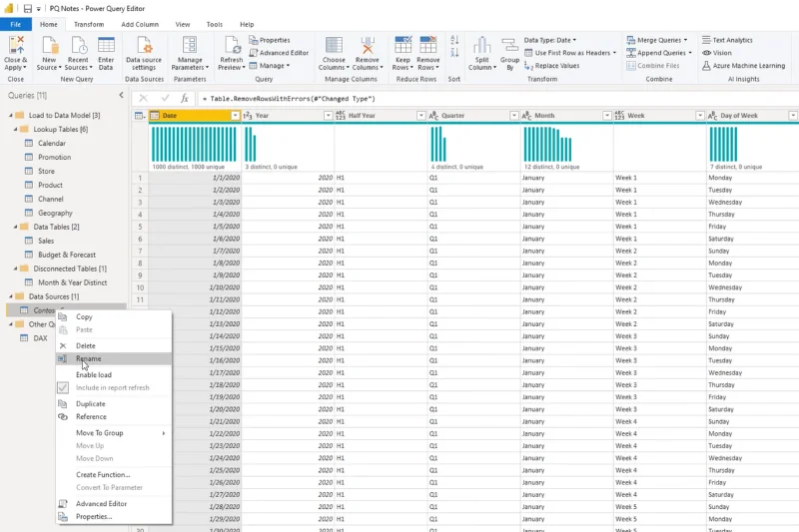Viewport: 799px width, 532px height.
Task: Switch to the View ribbon tab
Action: point(183,24)
